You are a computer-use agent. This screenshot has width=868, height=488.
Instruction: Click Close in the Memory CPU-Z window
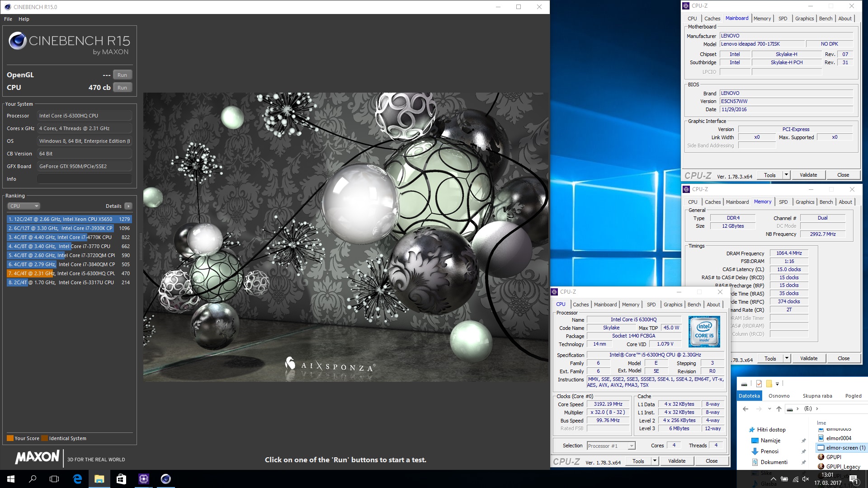pos(843,358)
